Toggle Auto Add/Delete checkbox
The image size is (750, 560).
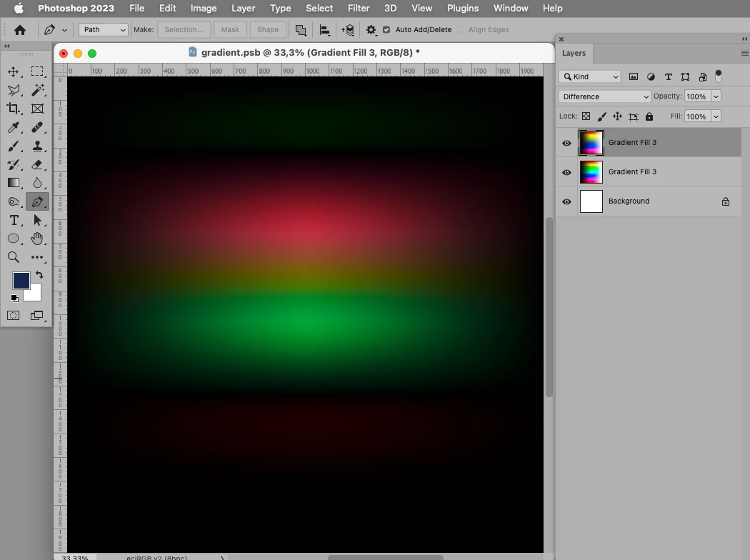(x=386, y=30)
